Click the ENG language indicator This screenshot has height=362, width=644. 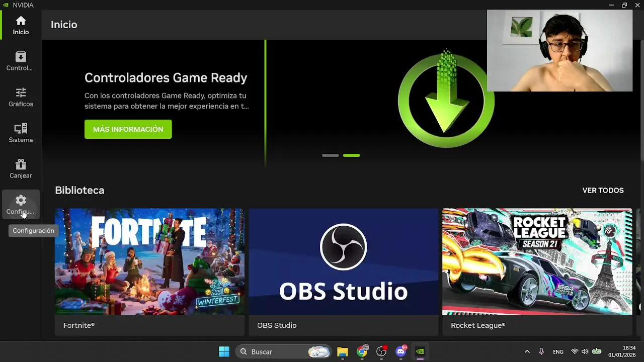pyautogui.click(x=558, y=352)
